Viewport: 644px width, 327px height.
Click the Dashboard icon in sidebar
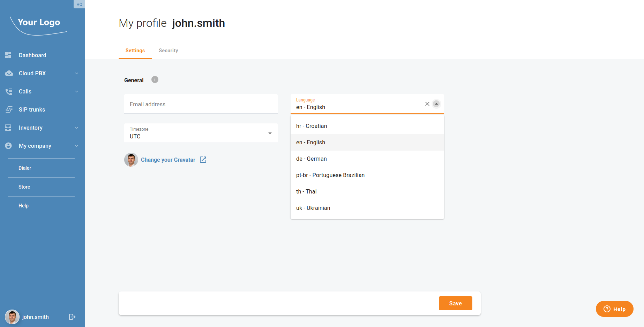pyautogui.click(x=8, y=55)
